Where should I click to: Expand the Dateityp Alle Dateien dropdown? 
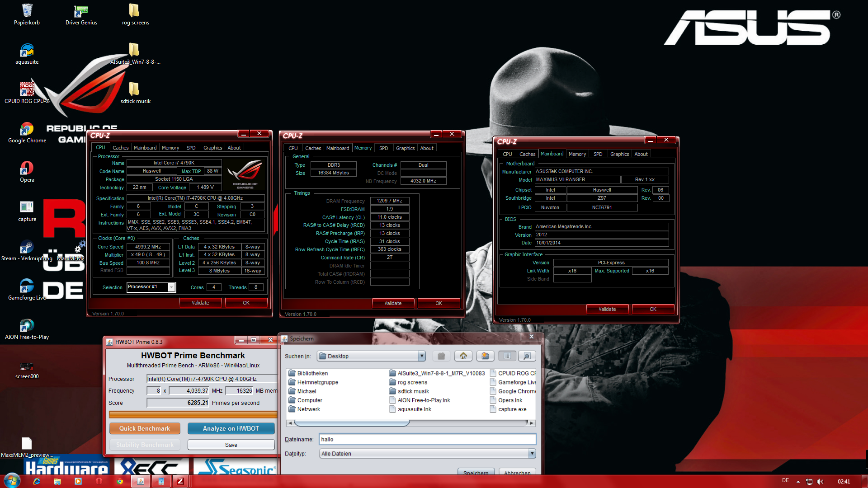532,453
